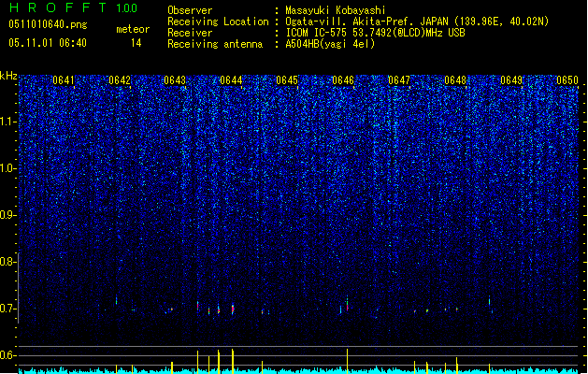Click the Observer label
This screenshot has height=374, width=588.
coord(190,10)
